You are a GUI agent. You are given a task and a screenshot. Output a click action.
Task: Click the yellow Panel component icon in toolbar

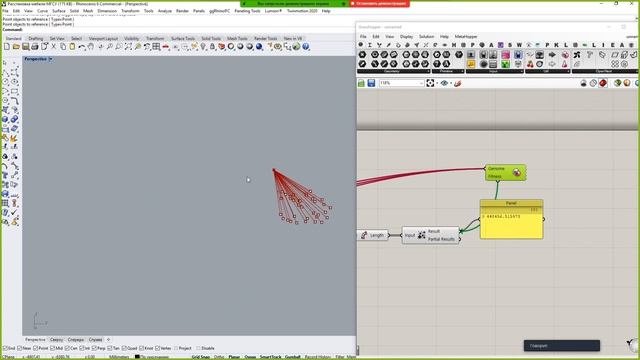tap(471, 64)
